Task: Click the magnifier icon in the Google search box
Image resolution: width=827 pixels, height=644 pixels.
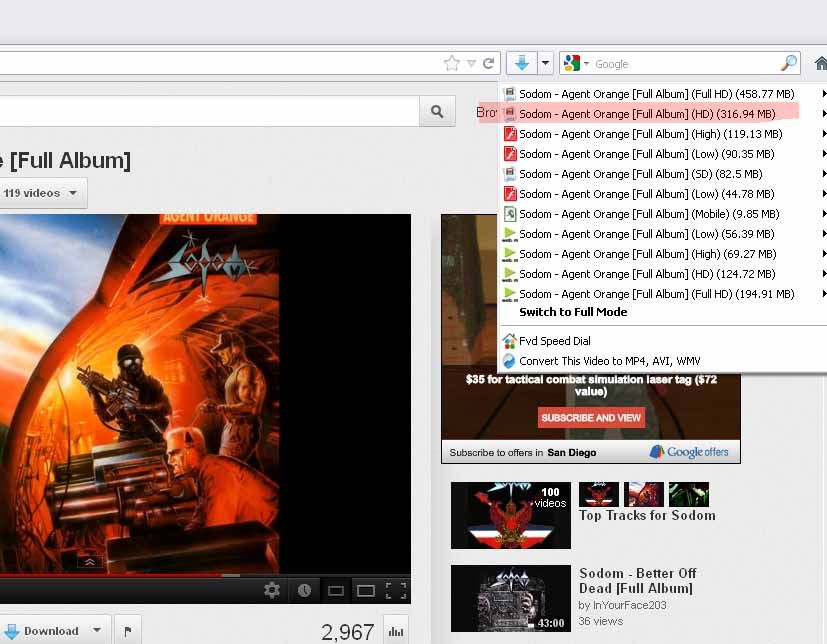Action: click(x=788, y=63)
